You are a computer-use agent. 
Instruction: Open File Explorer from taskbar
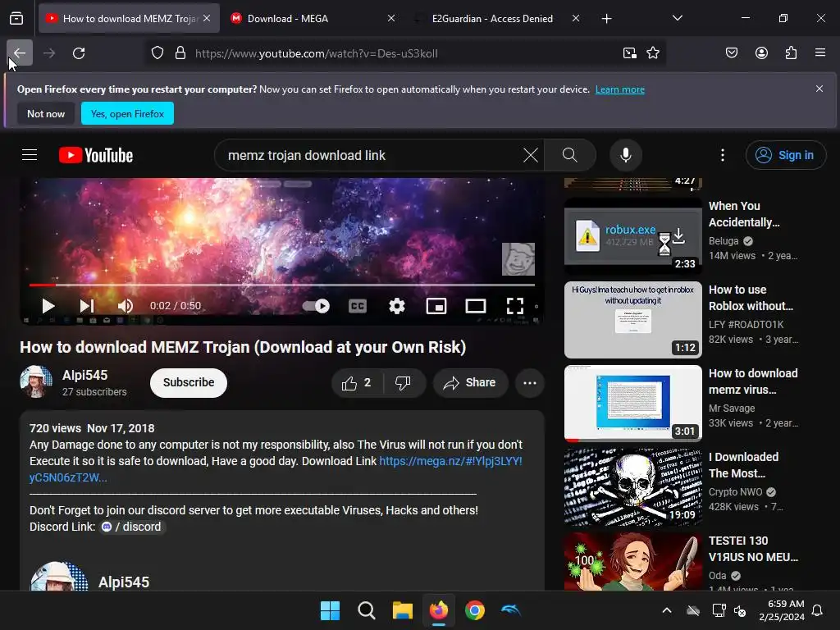pos(402,610)
